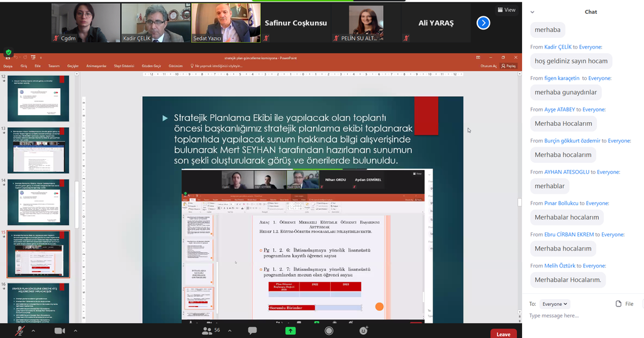
Task: Click the green encryption shield icon
Action: pyautogui.click(x=8, y=53)
